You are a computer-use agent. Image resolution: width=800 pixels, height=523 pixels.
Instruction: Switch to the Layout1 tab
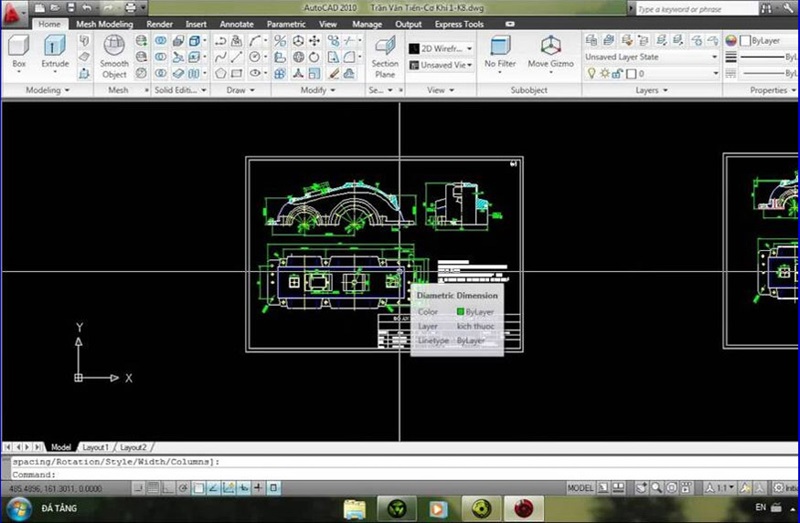click(x=95, y=447)
